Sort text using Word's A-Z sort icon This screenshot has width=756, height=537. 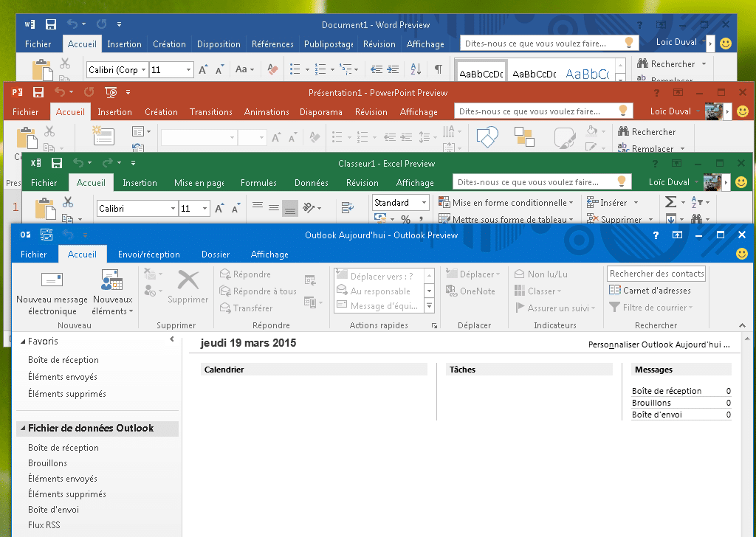pos(416,69)
